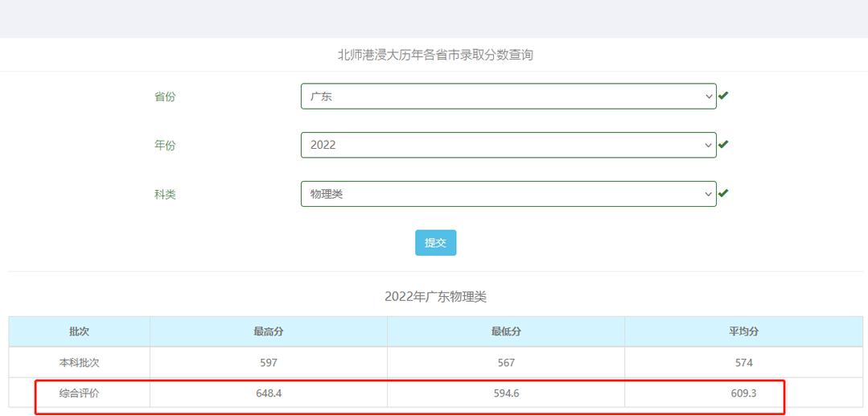This screenshot has width=868, height=416.
Task: Click the green checkmark next to 科类 field
Action: 723,193
